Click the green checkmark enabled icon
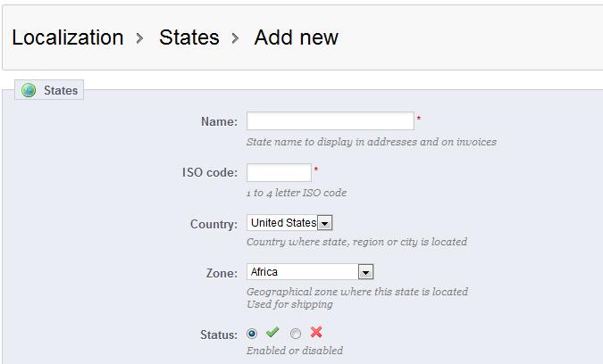The image size is (603, 364). coord(272,333)
